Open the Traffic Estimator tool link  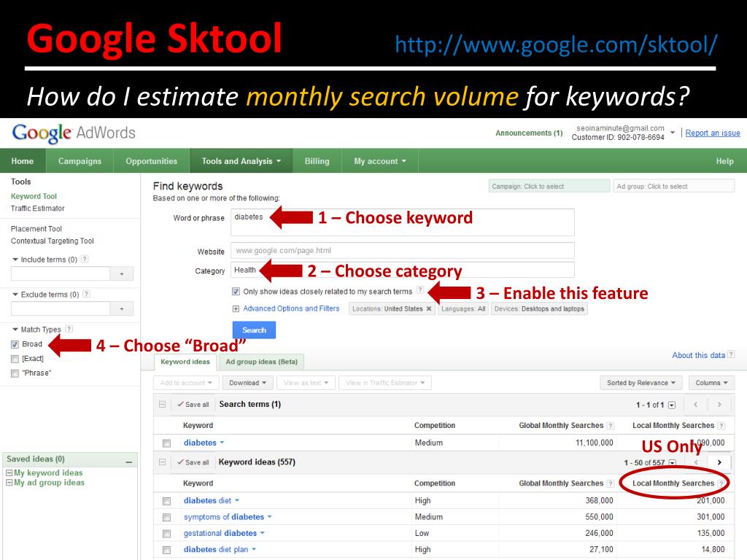(x=38, y=208)
